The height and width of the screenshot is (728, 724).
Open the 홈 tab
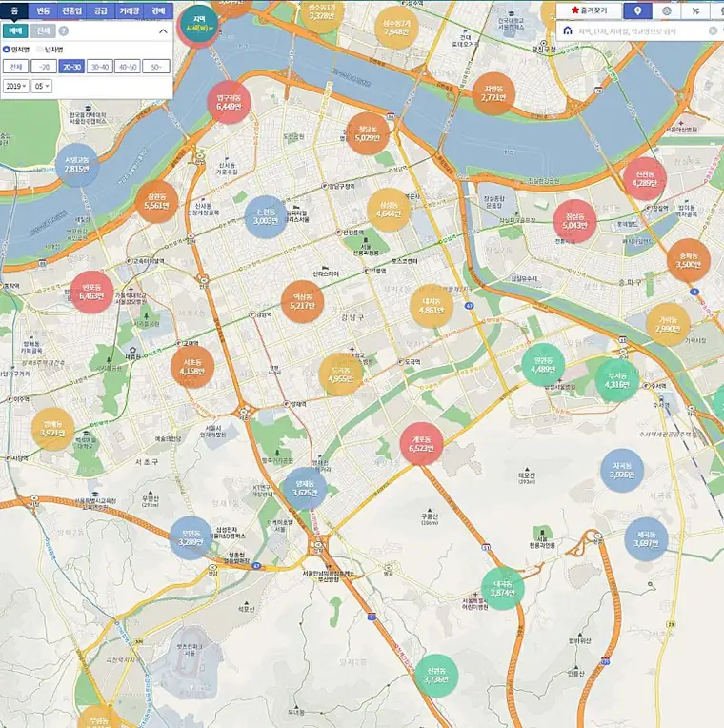tap(14, 10)
